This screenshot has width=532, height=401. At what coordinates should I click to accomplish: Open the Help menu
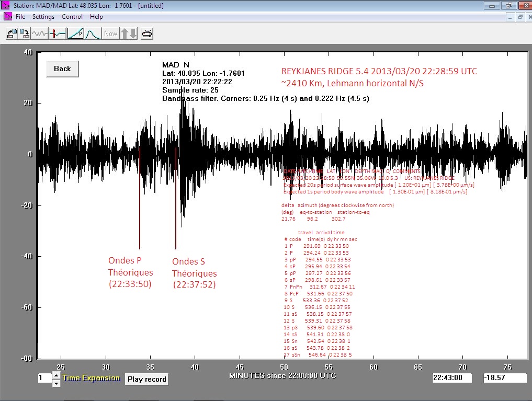96,17
